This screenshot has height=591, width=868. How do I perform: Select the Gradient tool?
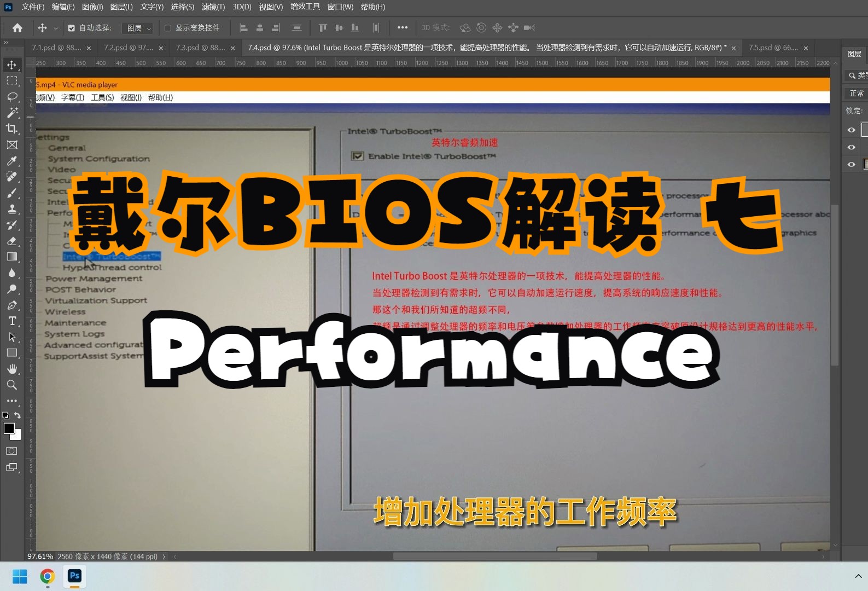[x=11, y=257]
